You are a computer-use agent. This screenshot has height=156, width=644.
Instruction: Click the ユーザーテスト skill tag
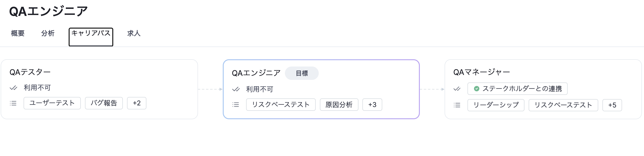52,103
